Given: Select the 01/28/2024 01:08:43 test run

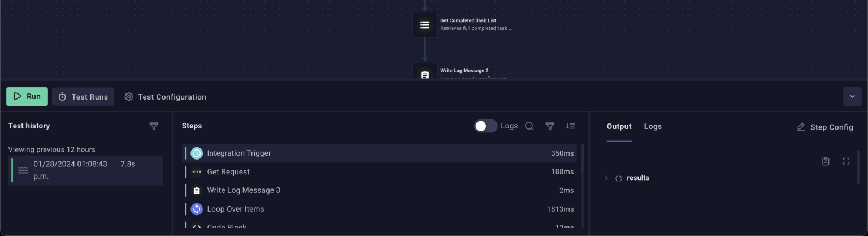Looking at the screenshot, I should tap(87, 170).
